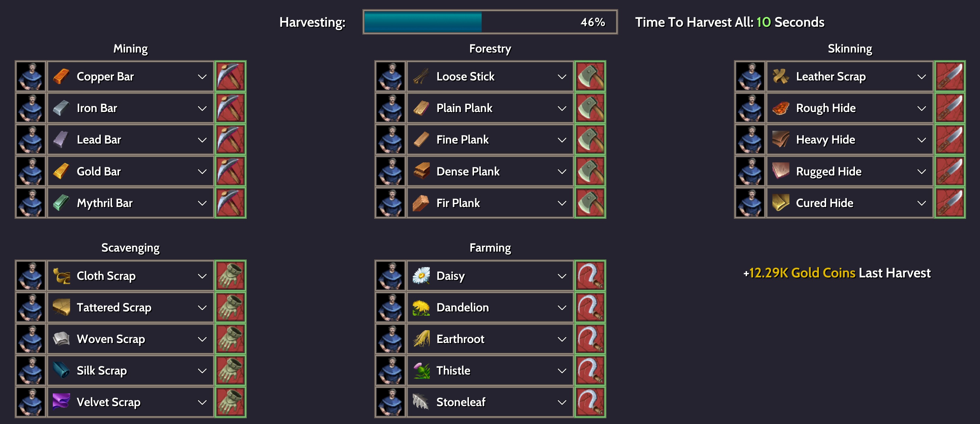Click the glove icon beside Cloth Scrap

click(231, 276)
